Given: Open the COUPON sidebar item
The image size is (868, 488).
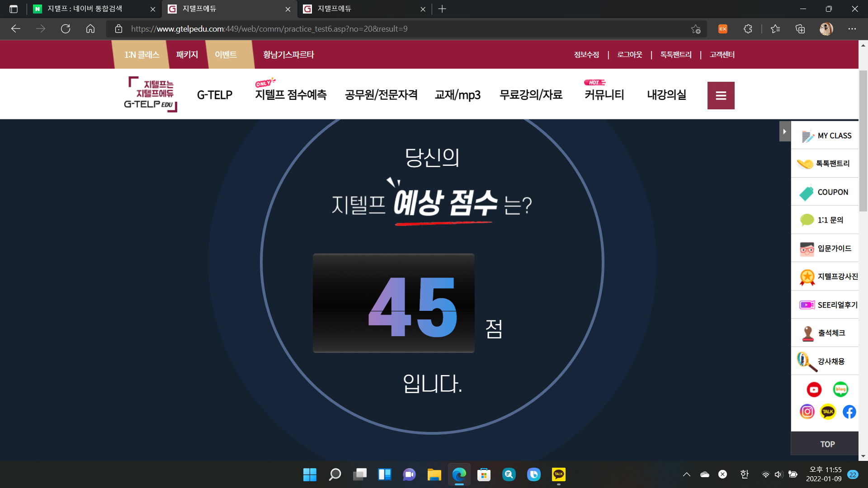Looking at the screenshot, I should 825,192.
